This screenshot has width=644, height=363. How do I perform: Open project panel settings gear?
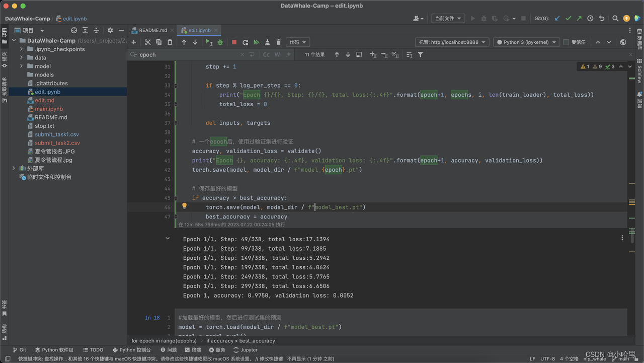click(110, 30)
